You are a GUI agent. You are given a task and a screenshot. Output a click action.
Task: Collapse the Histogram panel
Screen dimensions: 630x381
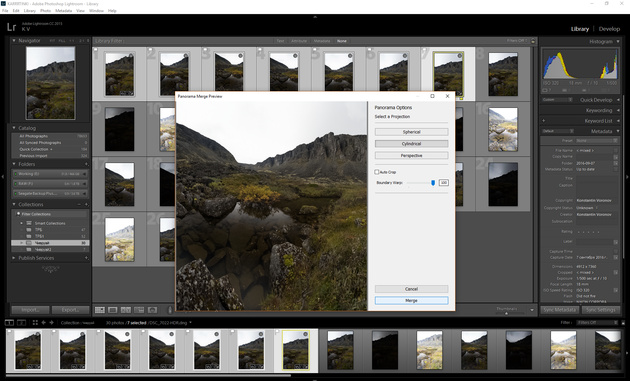tap(618, 41)
